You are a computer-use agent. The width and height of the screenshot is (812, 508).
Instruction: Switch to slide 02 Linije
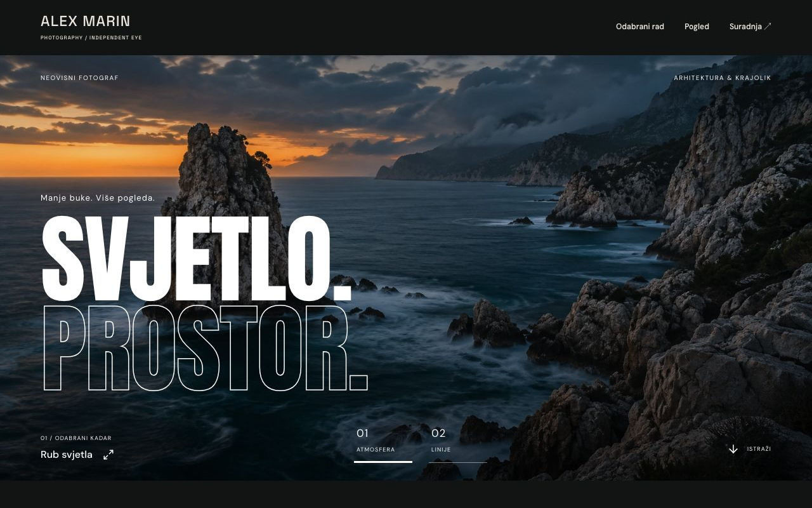457,444
